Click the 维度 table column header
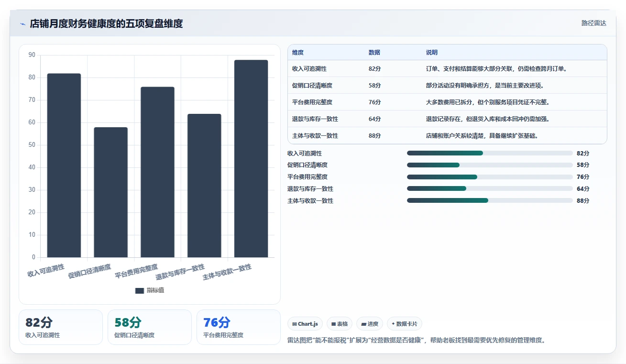 298,53
